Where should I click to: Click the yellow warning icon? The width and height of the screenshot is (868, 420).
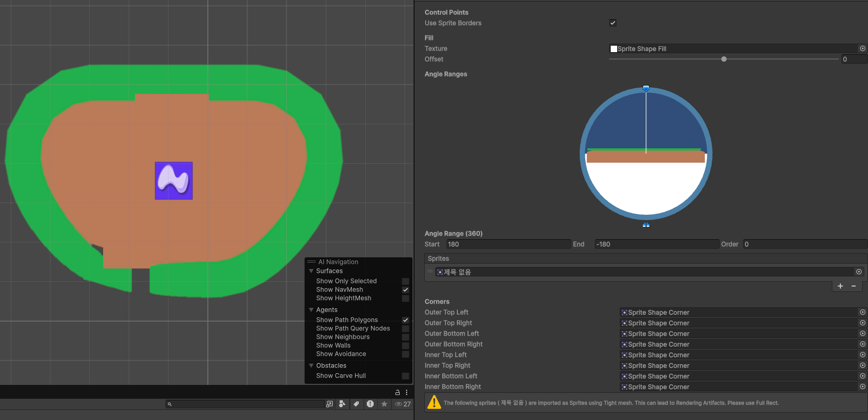tap(434, 402)
